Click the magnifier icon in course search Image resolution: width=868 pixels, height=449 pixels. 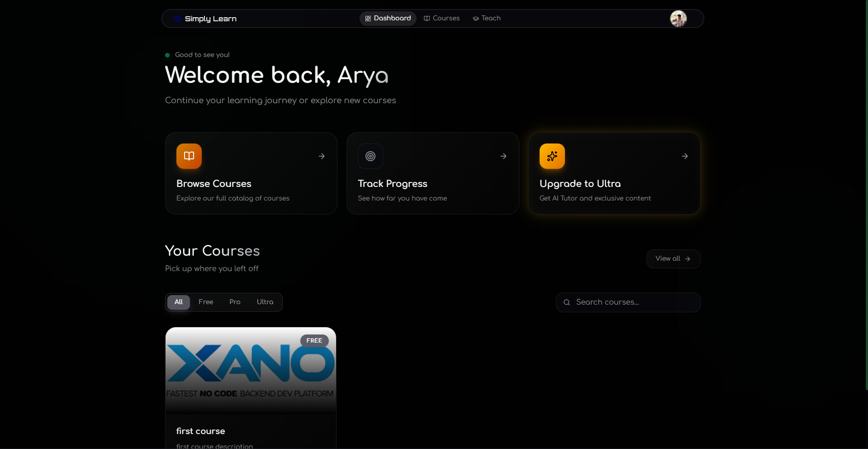click(x=567, y=302)
